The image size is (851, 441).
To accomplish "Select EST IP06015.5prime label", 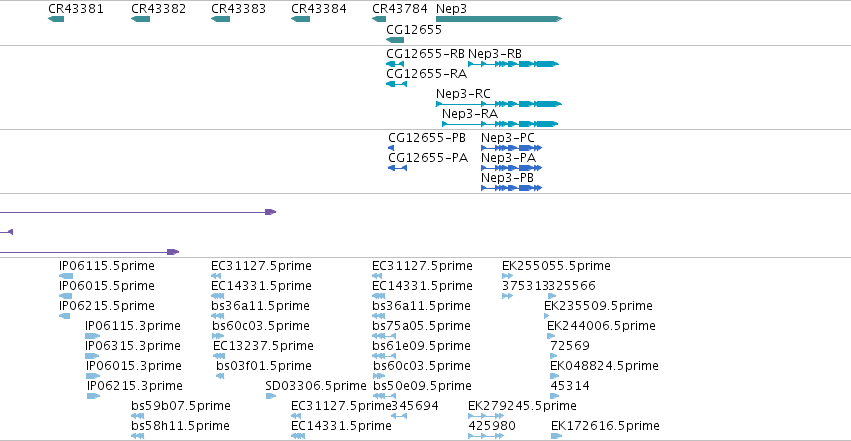I will click(x=107, y=286).
